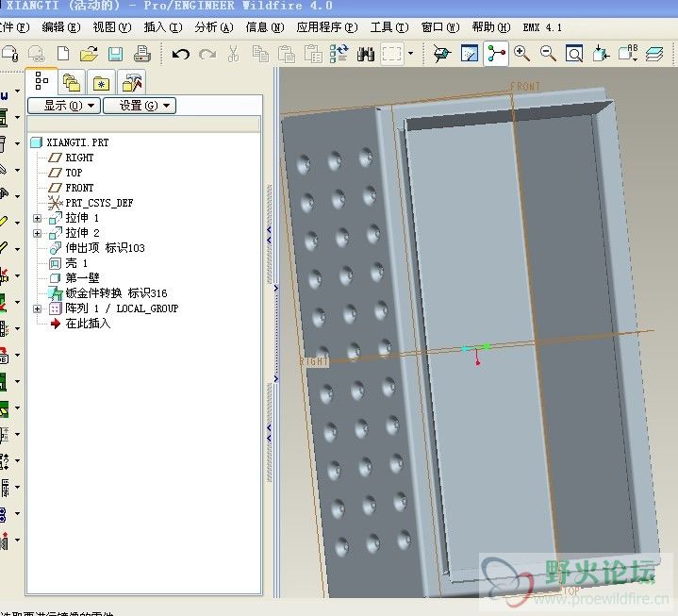The height and width of the screenshot is (616, 678).
Task: Open the saved view list icon with AB
Action: coord(628,54)
